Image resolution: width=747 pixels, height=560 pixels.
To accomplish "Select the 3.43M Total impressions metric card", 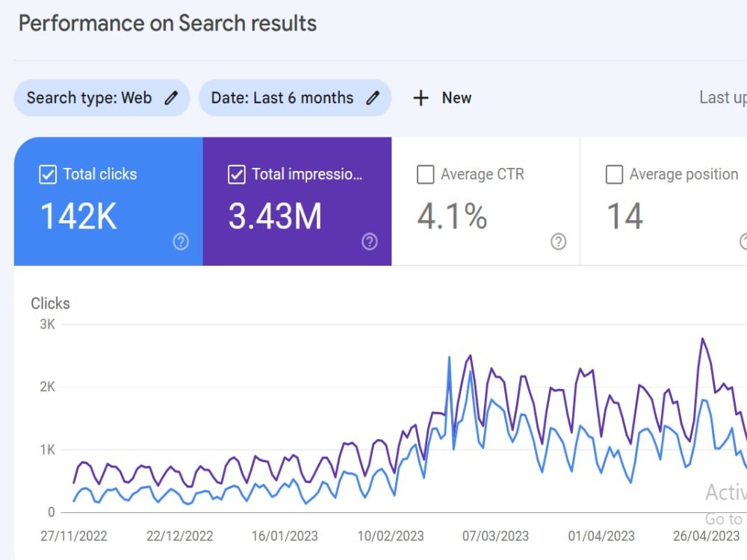I will coord(297,202).
